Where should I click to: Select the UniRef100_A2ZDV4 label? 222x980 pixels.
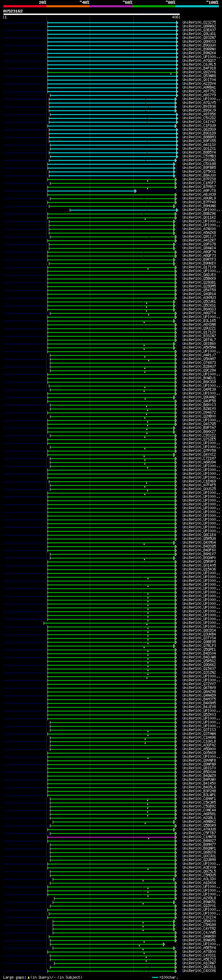(199, 84)
